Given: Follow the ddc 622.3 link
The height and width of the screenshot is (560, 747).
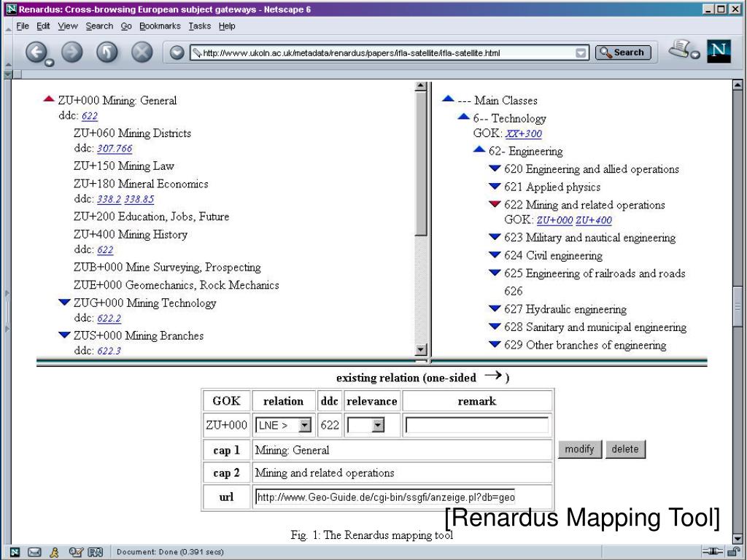Looking at the screenshot, I should click(x=109, y=351).
